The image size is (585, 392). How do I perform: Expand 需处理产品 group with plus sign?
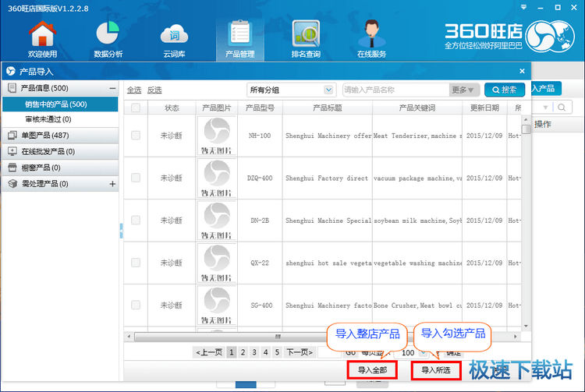[x=112, y=184]
